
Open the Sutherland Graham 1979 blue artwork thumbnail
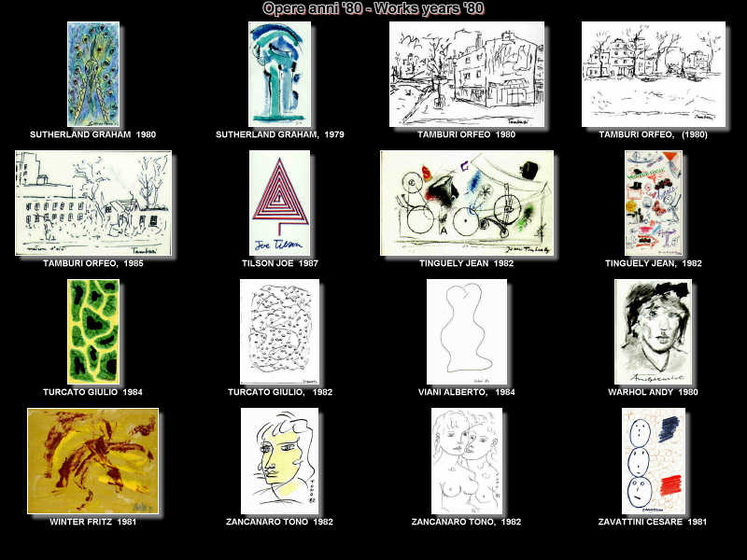pyautogui.click(x=279, y=74)
